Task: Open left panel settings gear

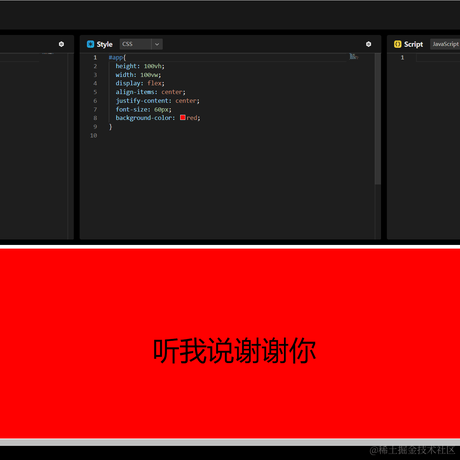Action: tap(61, 44)
